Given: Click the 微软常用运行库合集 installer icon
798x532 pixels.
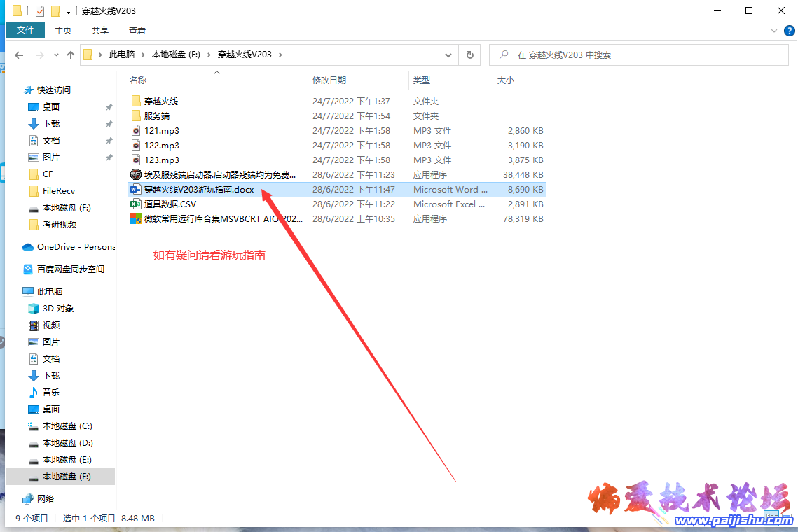Looking at the screenshot, I should tap(136, 219).
